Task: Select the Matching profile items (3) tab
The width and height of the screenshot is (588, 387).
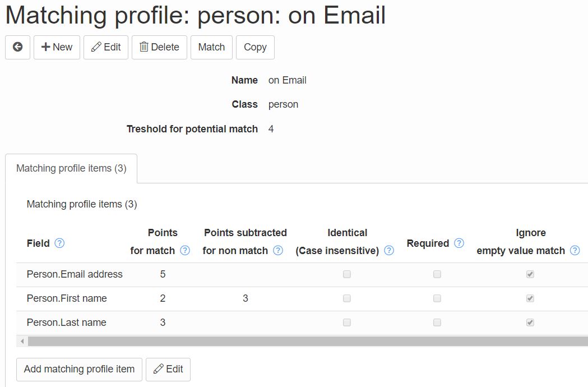Action: 71,168
